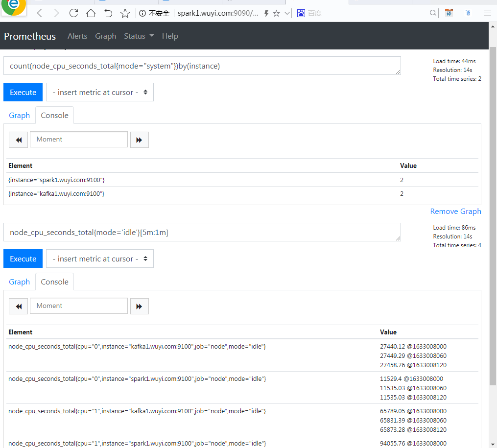Click the browser back arrow
The width and height of the screenshot is (497, 448).
[39, 13]
